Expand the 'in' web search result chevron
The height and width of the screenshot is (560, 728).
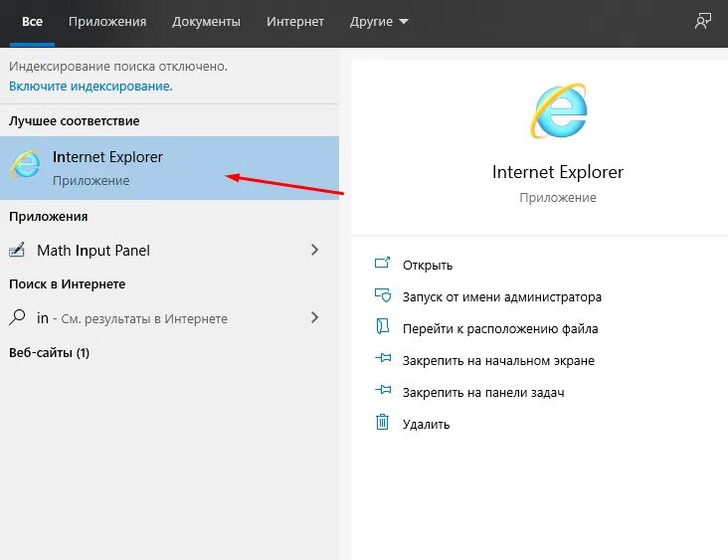[315, 317]
